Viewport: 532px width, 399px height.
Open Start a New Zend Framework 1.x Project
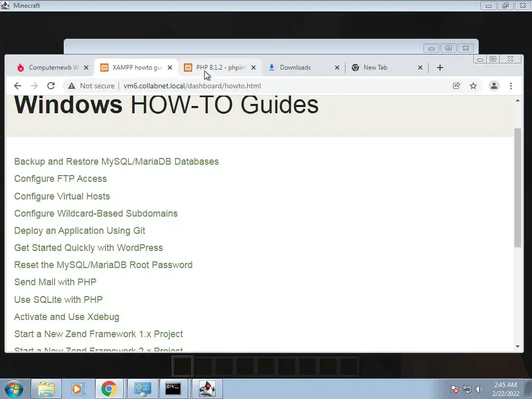tap(98, 334)
